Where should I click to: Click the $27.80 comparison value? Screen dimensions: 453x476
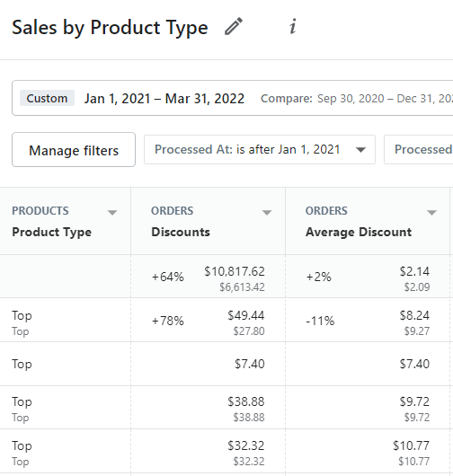tap(249, 331)
